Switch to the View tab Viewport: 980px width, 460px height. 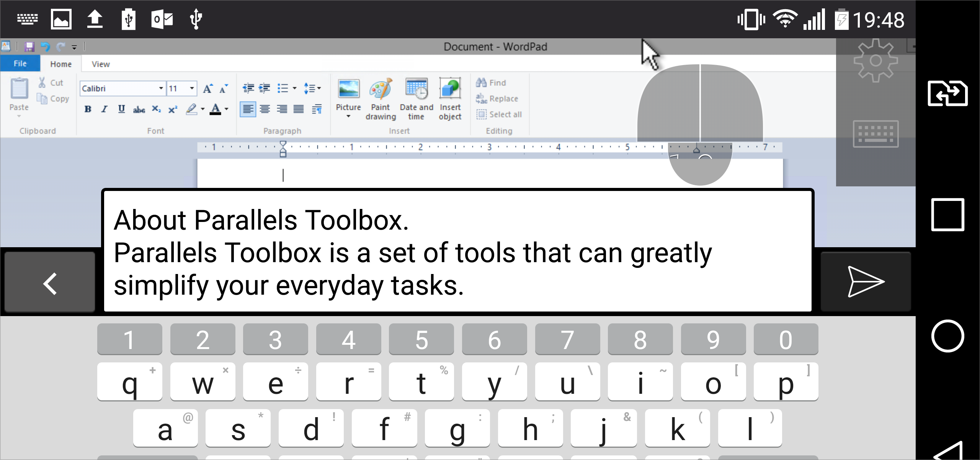(x=101, y=64)
